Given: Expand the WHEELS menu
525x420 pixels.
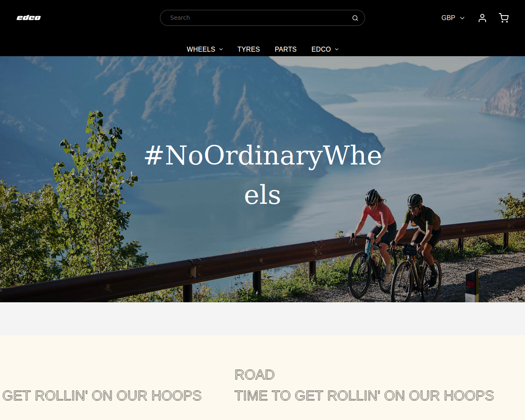Looking at the screenshot, I should click(x=205, y=49).
